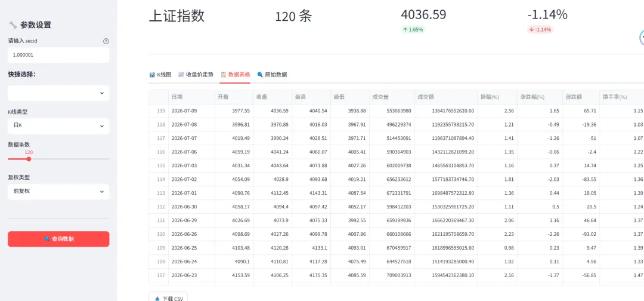Click the 成交额 column header
This screenshot has width=644, height=301.
446,97
